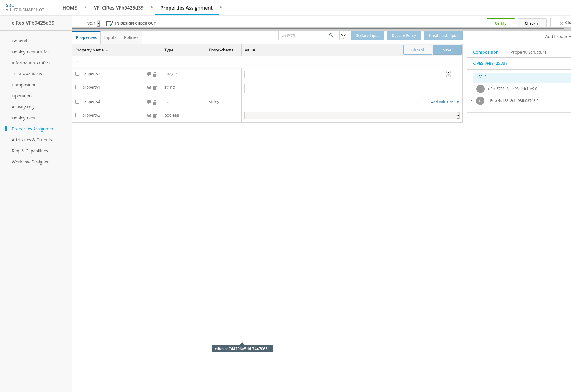571x392 pixels.
Task: Click the Create List Input button
Action: click(443, 35)
